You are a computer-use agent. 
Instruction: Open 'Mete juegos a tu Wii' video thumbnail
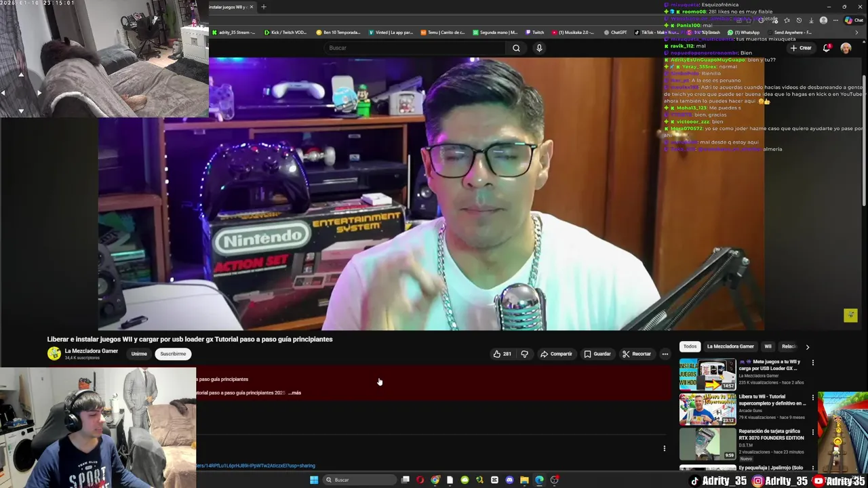pyautogui.click(x=707, y=374)
